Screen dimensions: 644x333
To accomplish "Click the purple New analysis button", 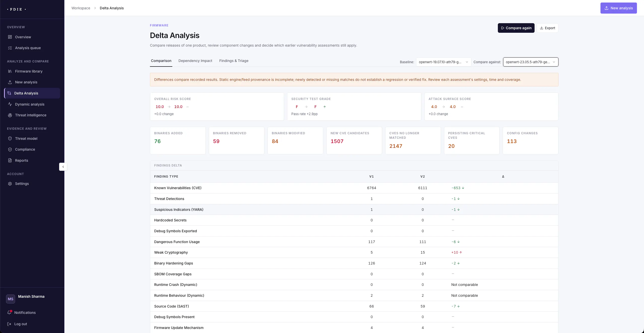I will click(x=619, y=8).
